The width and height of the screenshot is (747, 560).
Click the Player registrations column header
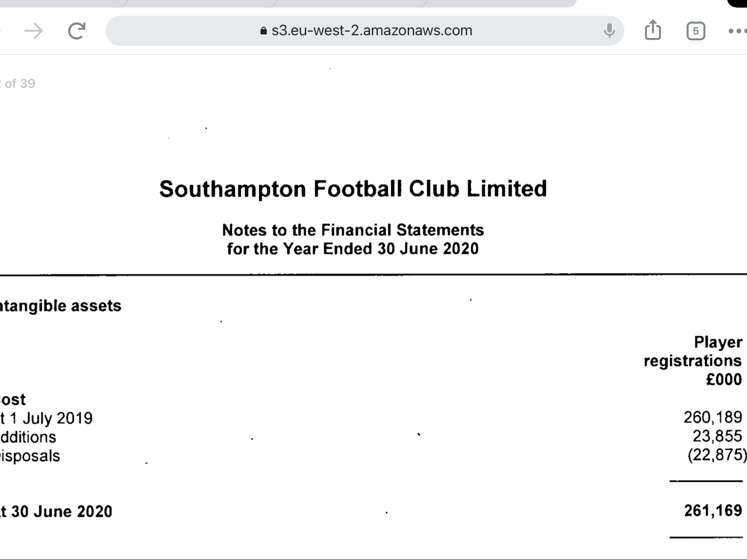[693, 351]
